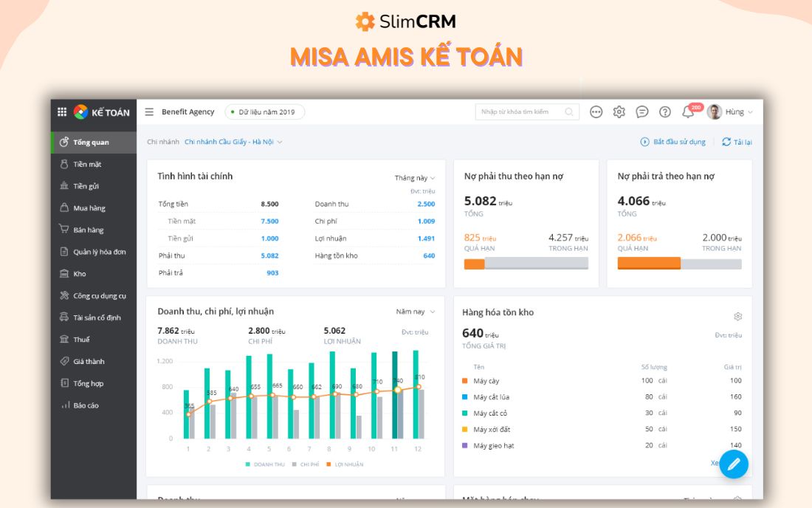Open settings gear in the top bar
Screen dimensions: 812x508
[x=619, y=111]
